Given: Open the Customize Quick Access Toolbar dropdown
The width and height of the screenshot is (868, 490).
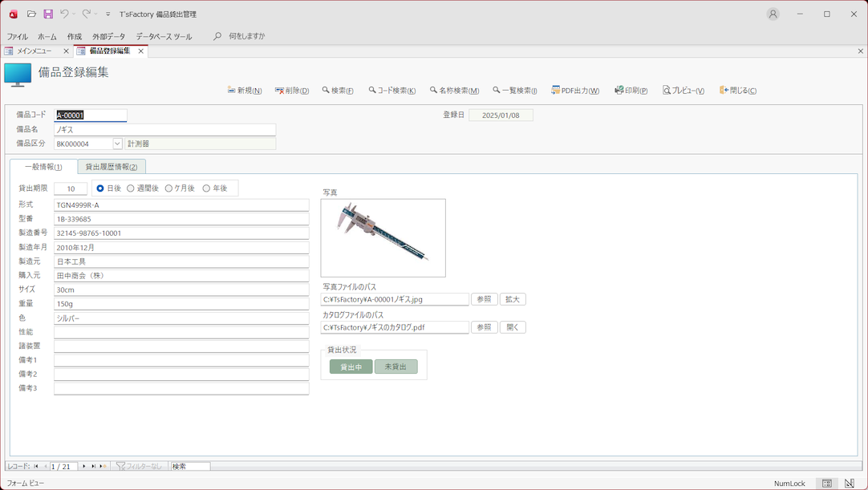Looking at the screenshot, I should [108, 14].
